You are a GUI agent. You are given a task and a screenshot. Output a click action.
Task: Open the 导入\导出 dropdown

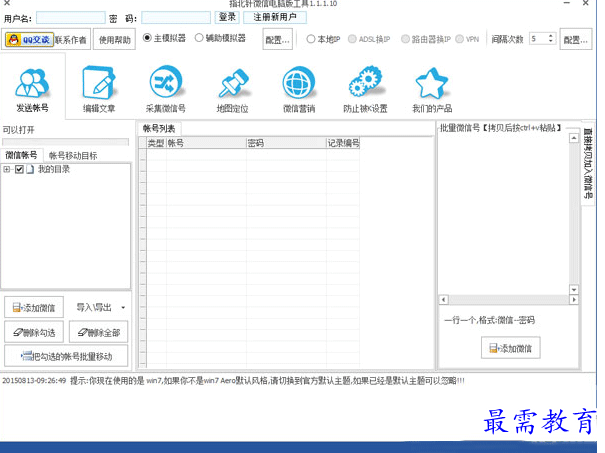[x=100, y=307]
